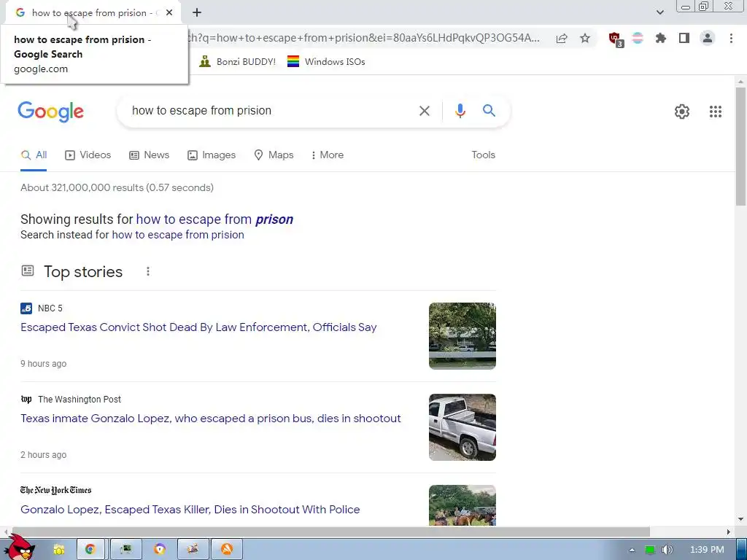Open white pickup truck thumbnail
The height and width of the screenshot is (560, 747).
pyautogui.click(x=462, y=427)
